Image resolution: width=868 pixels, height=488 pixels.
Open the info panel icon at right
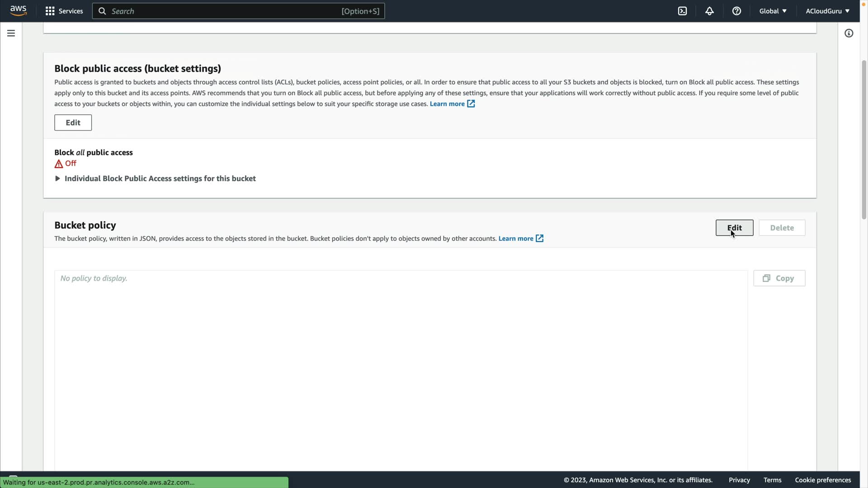[849, 33]
